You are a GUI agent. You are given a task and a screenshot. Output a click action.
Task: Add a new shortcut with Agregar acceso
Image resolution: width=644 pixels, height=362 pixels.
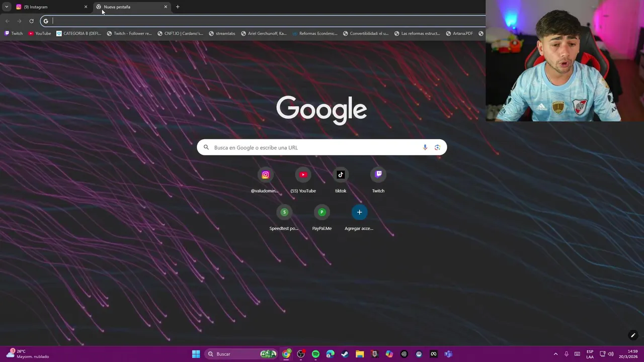[x=359, y=218]
